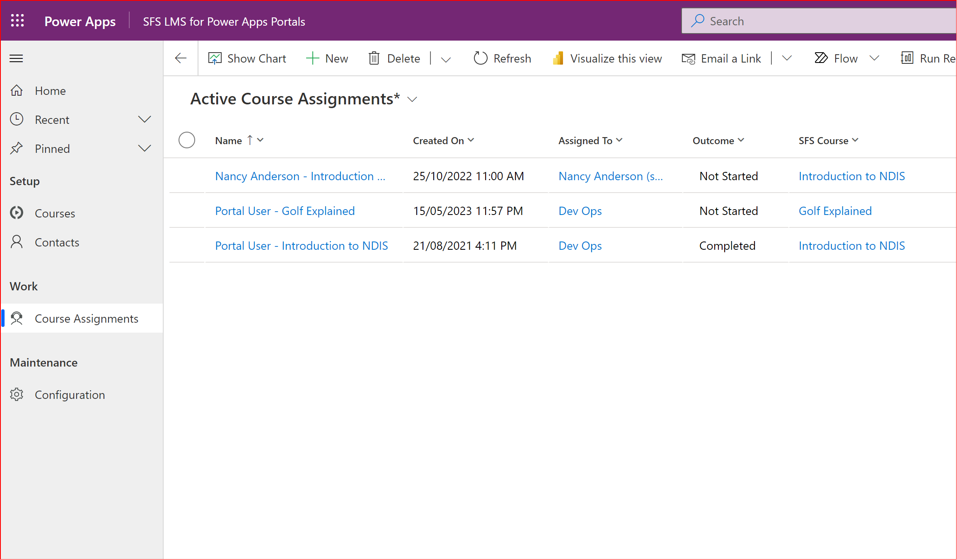Open the Outcome column header dropdown
Viewport: 957px width, 560px height.
click(x=741, y=140)
